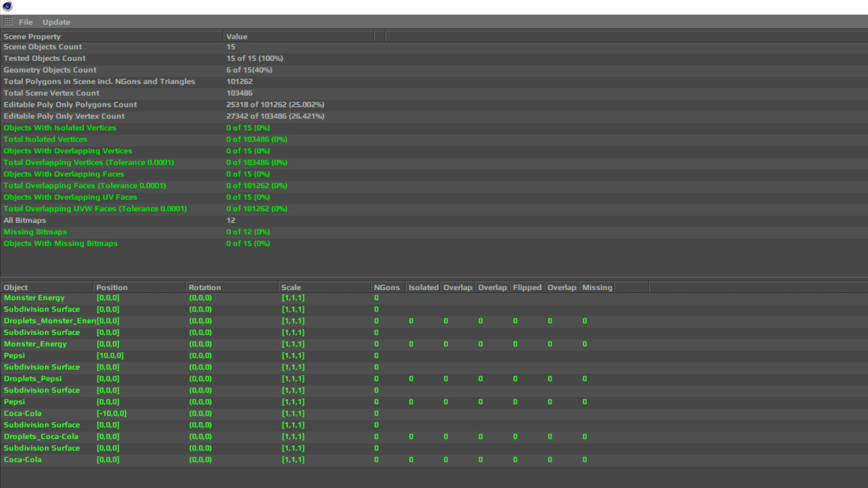Sort by Scene Property column header
This screenshot has height=488, width=868.
32,37
